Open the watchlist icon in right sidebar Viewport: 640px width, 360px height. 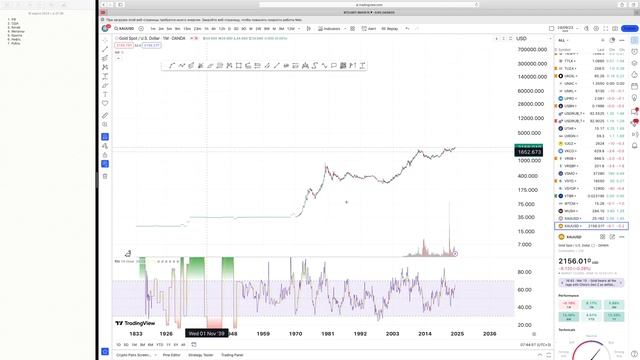click(x=634, y=40)
